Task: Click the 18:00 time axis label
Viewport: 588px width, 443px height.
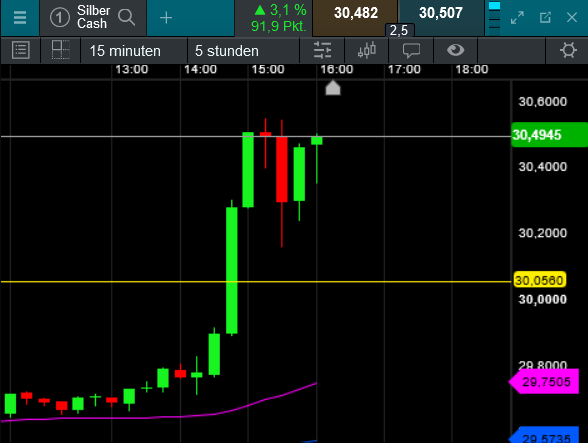Action: pyautogui.click(x=472, y=69)
